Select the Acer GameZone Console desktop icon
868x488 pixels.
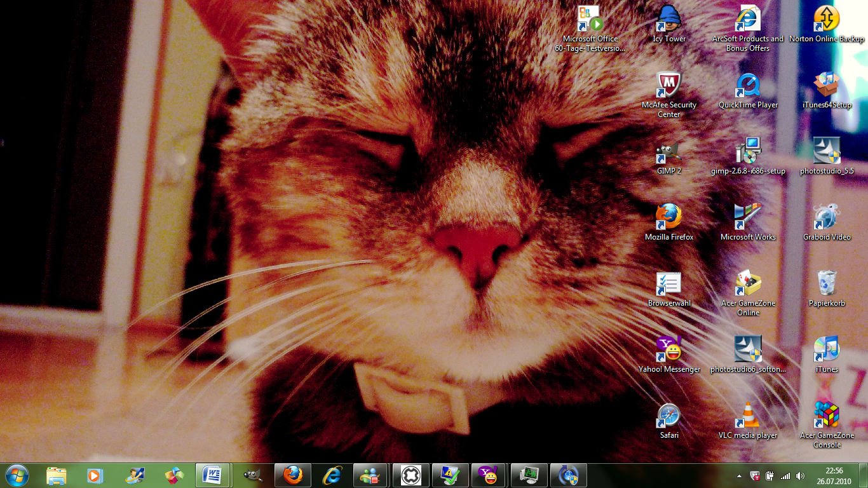(827, 426)
